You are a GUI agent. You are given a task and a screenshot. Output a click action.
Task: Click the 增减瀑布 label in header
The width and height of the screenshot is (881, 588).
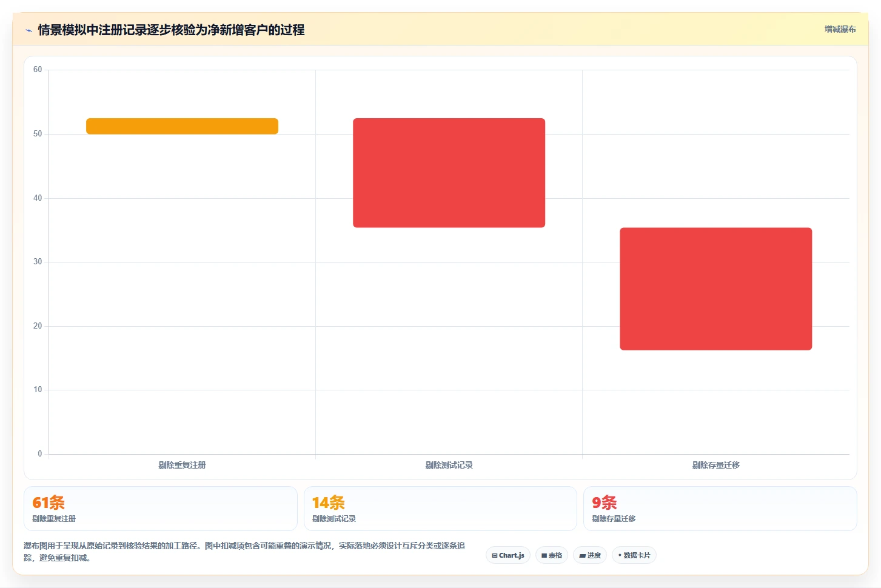click(x=840, y=29)
